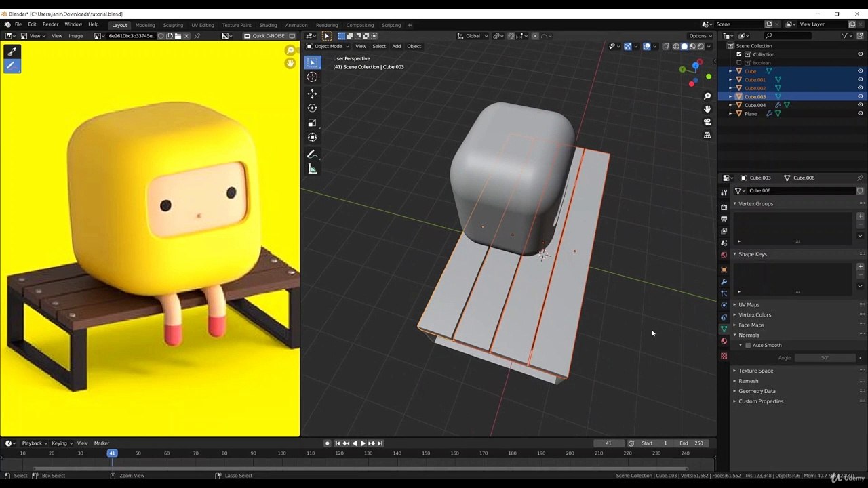Click the outliner search field
Screen dimensions: 868x488
pos(799,36)
